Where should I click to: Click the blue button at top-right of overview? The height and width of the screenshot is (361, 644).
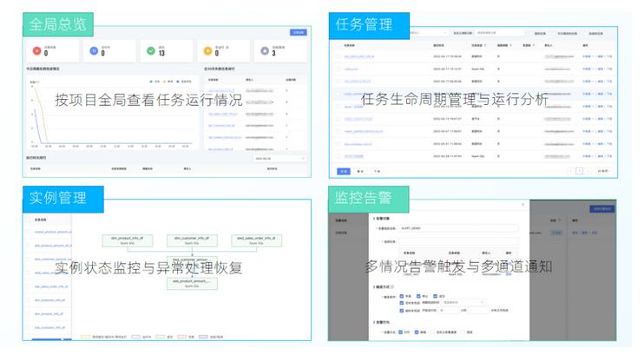[x=298, y=33]
